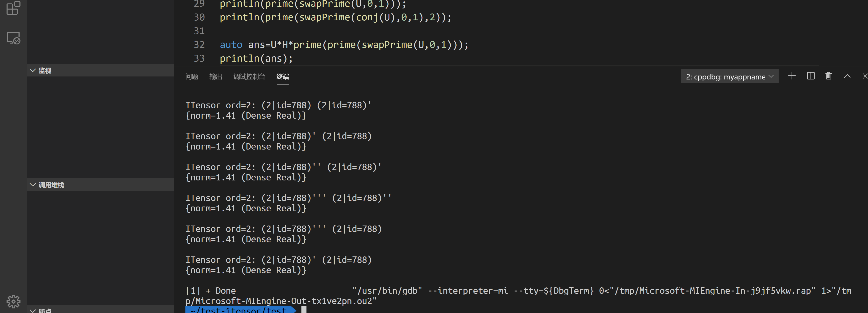Collapse the 监视 watch section
Image resolution: width=868 pixels, height=313 pixels.
pyautogui.click(x=45, y=70)
